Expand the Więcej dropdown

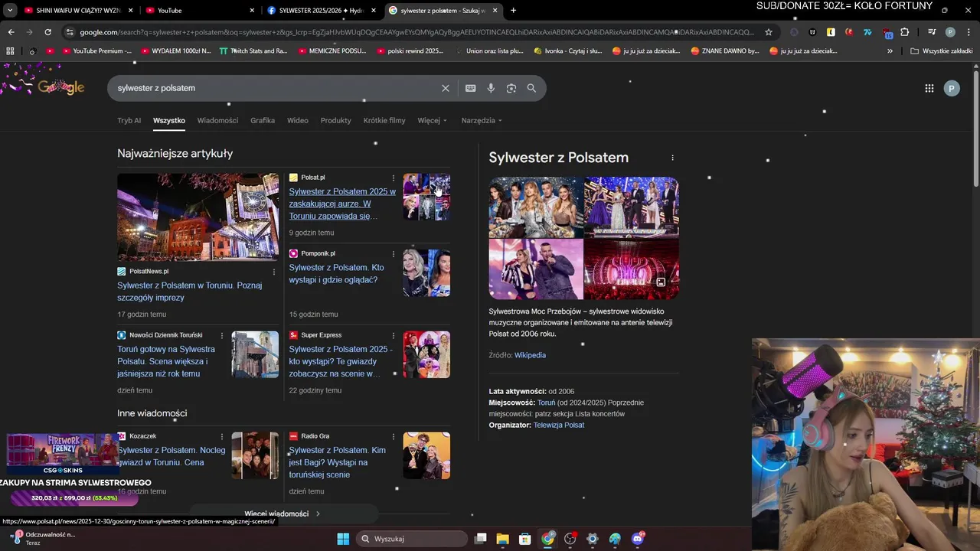pyautogui.click(x=432, y=120)
